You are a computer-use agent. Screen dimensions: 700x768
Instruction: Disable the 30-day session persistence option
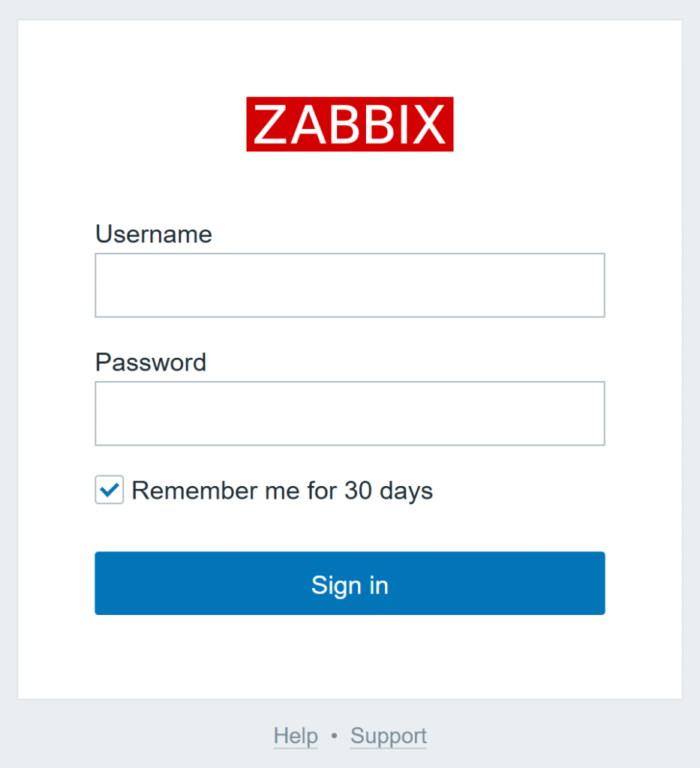coord(109,490)
